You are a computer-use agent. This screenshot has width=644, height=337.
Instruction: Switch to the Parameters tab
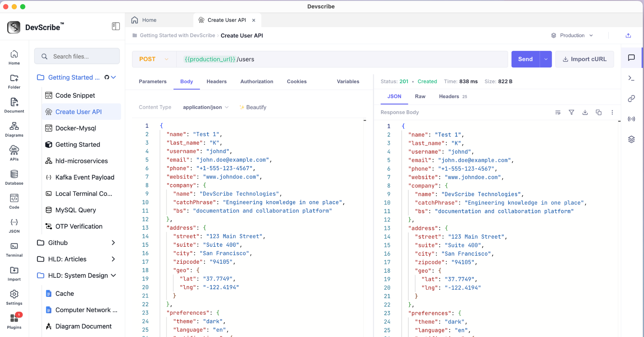click(x=152, y=82)
